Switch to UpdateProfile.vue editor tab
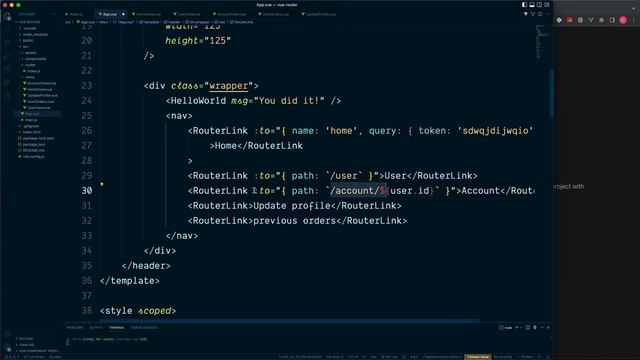The height and width of the screenshot is (360, 640). click(320, 14)
